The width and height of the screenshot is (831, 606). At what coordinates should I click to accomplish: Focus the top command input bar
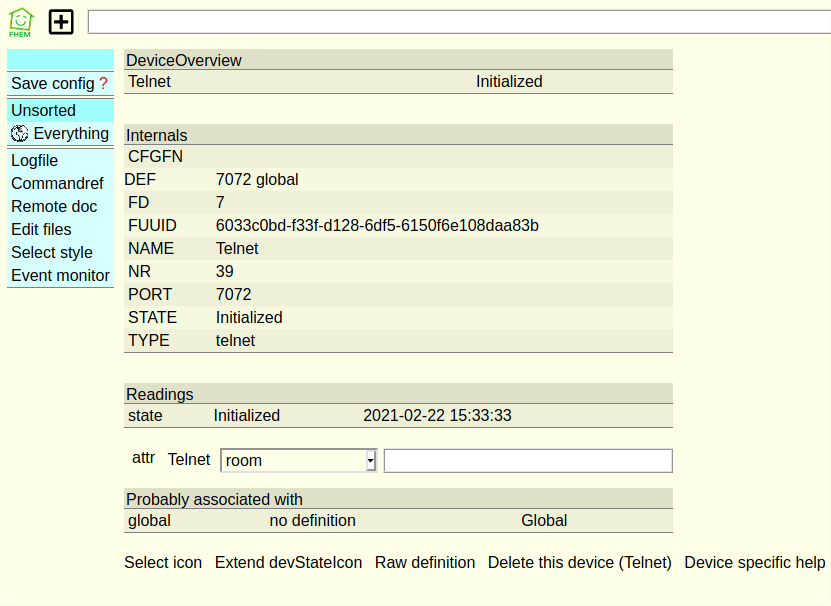click(x=459, y=22)
